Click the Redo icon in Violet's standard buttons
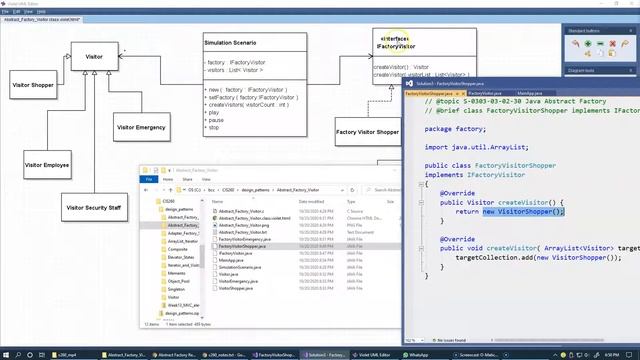 tap(624, 43)
